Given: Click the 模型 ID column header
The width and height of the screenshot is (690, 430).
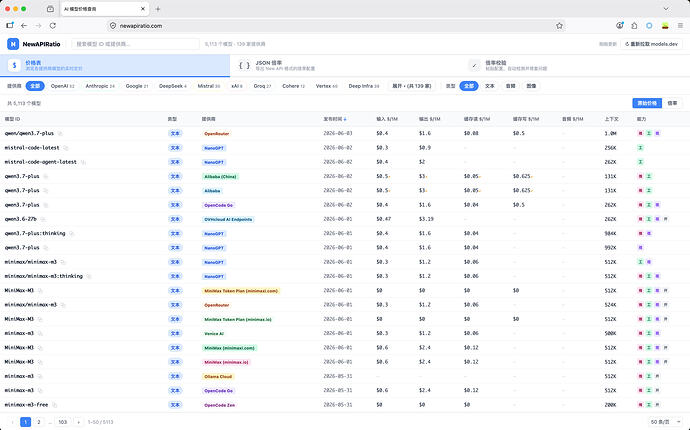Looking at the screenshot, I should point(12,119).
